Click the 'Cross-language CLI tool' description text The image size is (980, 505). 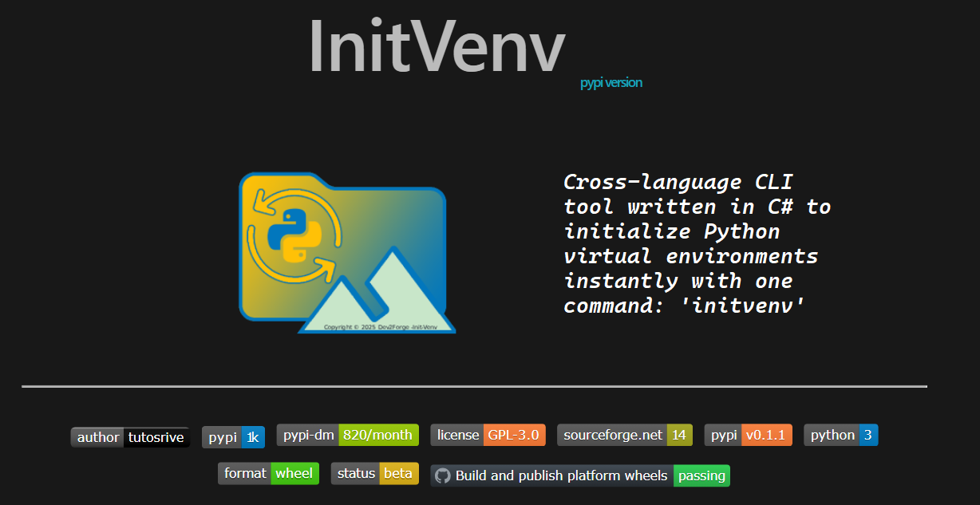pos(697,243)
